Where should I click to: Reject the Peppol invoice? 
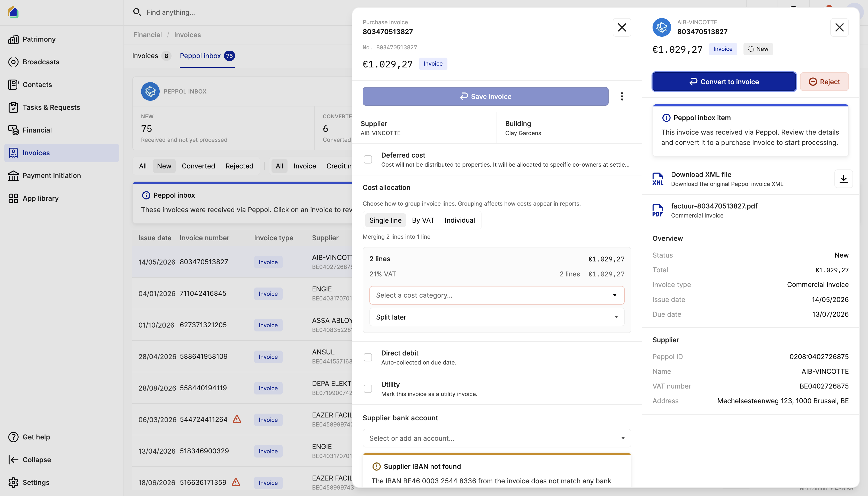pos(824,82)
